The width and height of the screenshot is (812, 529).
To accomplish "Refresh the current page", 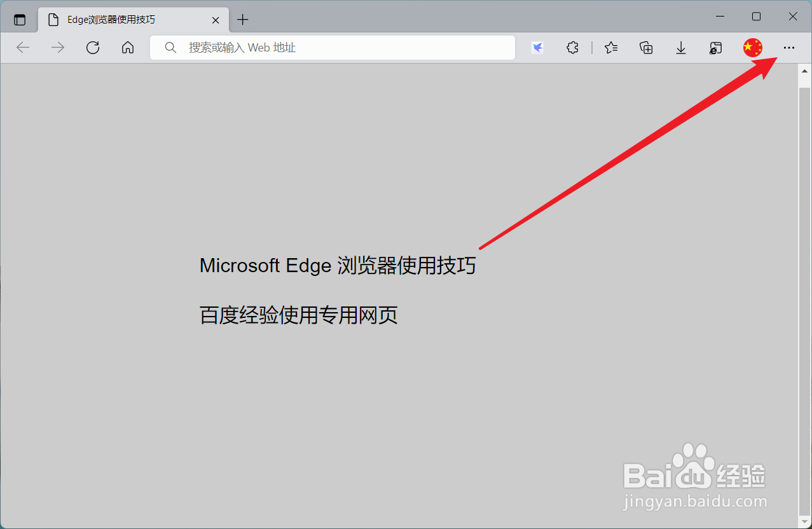I will pyautogui.click(x=93, y=48).
